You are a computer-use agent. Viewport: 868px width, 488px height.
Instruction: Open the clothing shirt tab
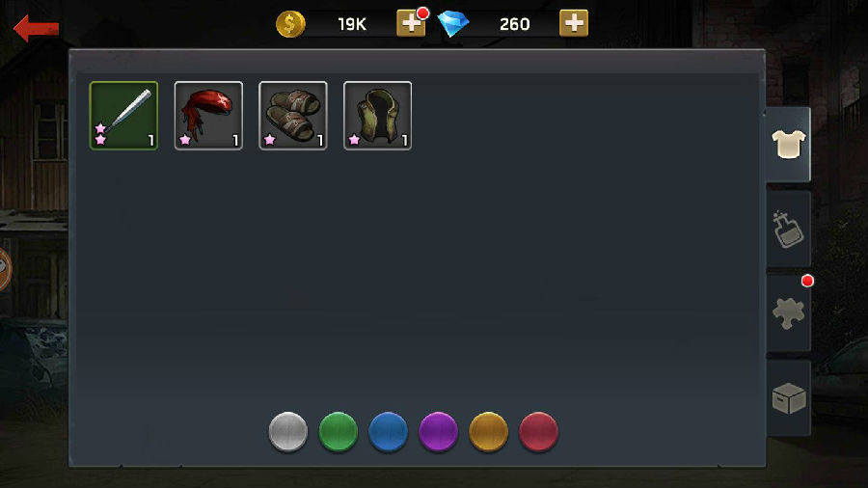coord(788,145)
